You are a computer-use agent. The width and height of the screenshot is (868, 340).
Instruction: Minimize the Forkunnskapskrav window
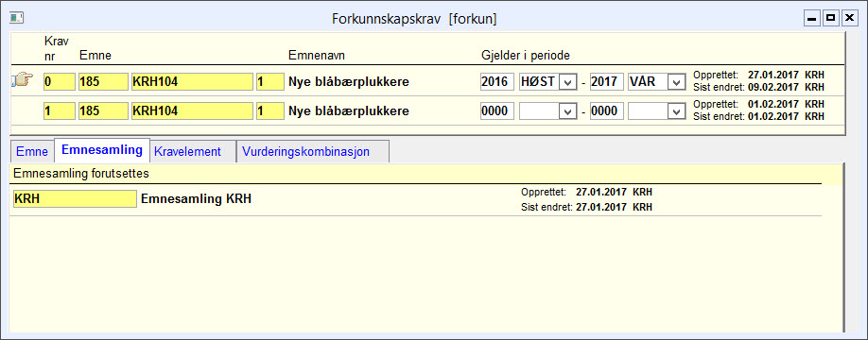(812, 18)
